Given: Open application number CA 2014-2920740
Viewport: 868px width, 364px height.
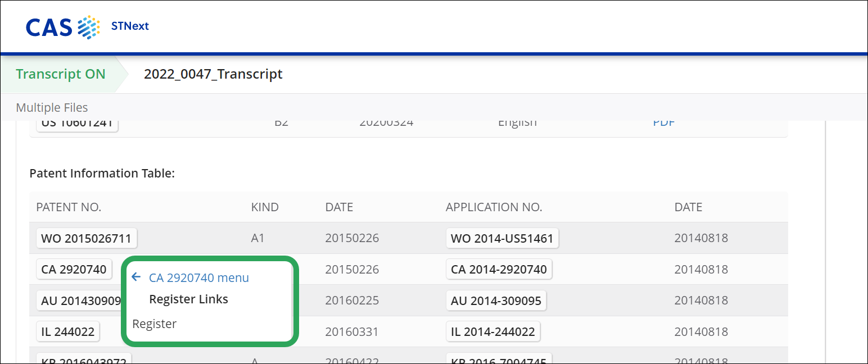Looking at the screenshot, I should pos(498,270).
